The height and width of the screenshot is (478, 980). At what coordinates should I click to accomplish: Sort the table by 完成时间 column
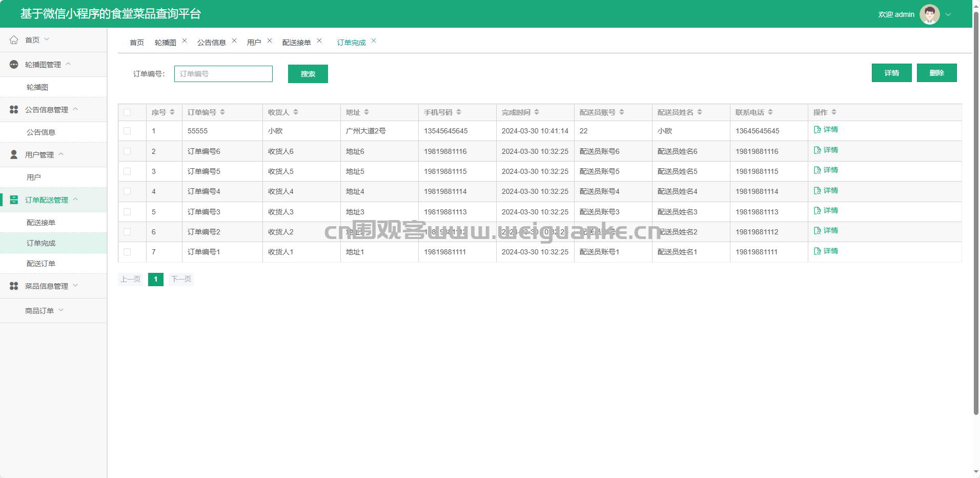[537, 112]
